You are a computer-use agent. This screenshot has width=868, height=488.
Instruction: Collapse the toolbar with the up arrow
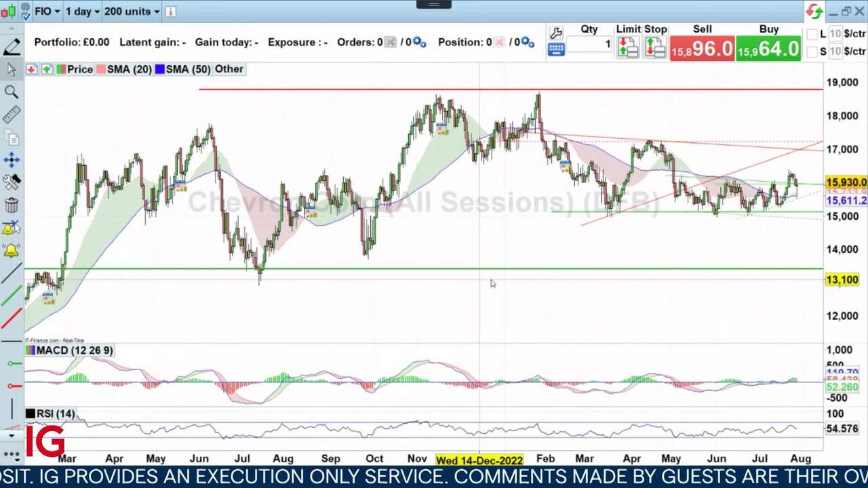[x=12, y=30]
